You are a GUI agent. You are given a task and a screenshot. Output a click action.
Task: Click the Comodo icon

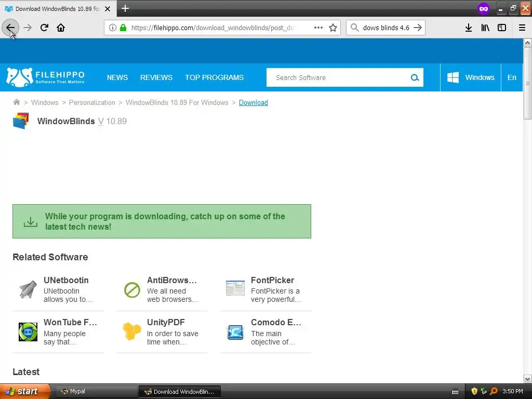235,332
